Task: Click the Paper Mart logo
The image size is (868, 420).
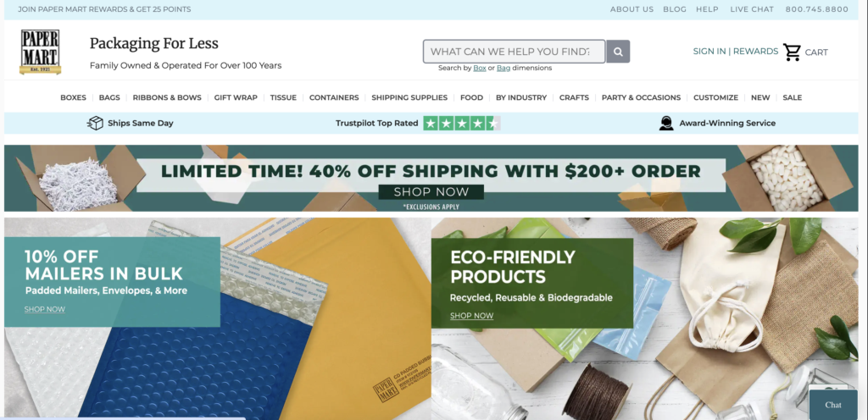Action: tap(40, 52)
